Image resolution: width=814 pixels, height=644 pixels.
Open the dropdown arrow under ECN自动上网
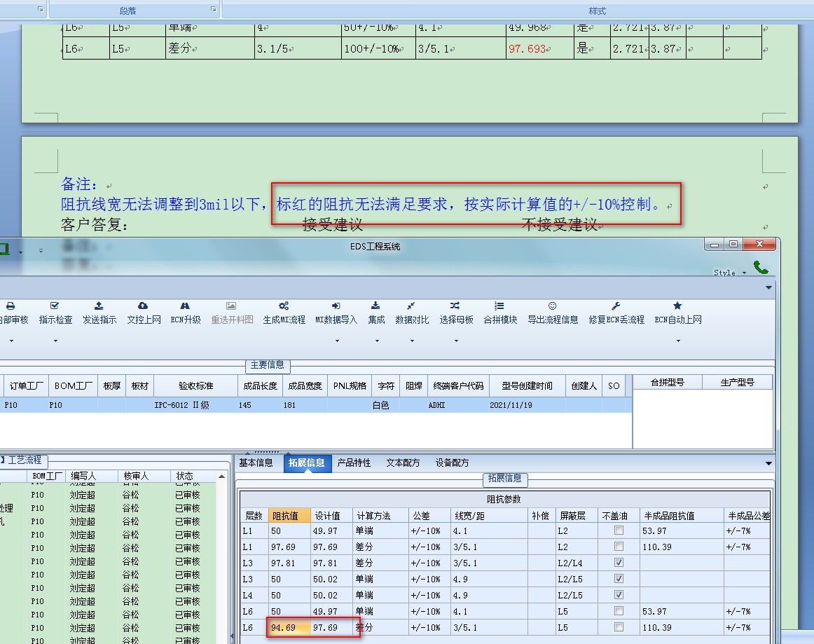[x=678, y=341]
